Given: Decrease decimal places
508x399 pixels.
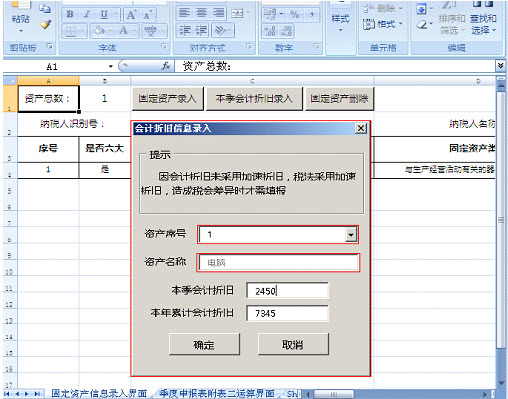Looking at the screenshot, I should (287, 31).
